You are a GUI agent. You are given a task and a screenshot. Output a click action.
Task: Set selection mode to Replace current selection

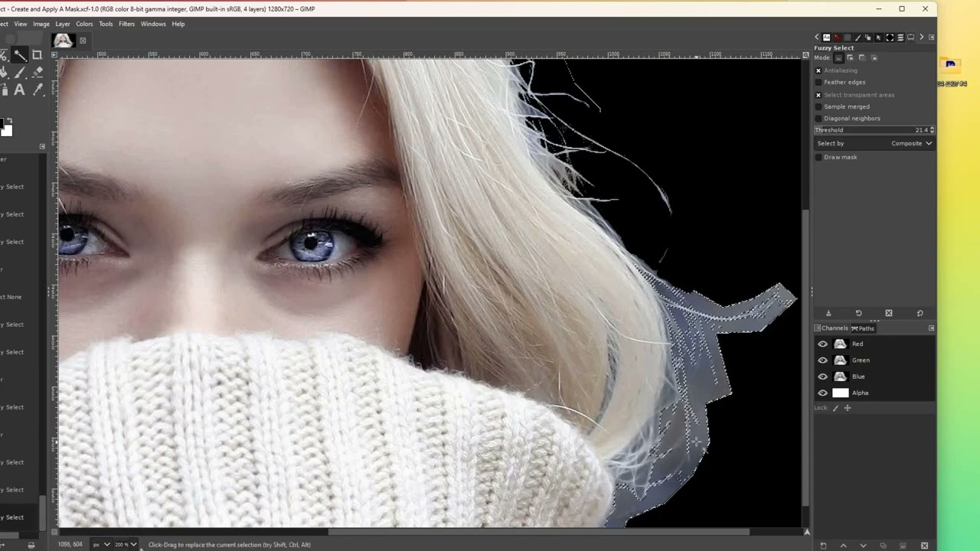838,57
